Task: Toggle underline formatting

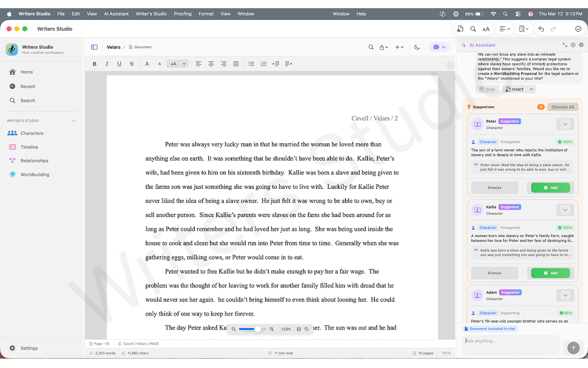Action: click(119, 64)
